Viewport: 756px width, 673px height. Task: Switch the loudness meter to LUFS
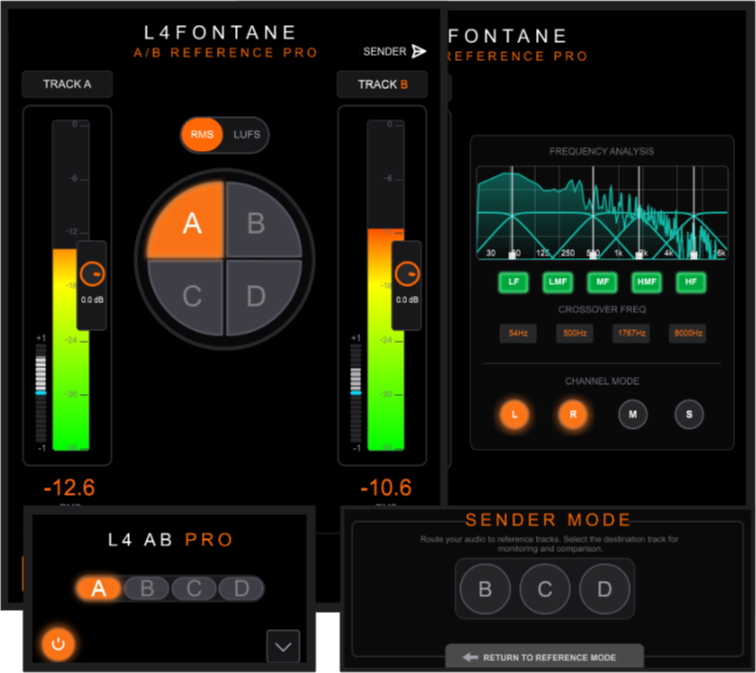pyautogui.click(x=246, y=134)
